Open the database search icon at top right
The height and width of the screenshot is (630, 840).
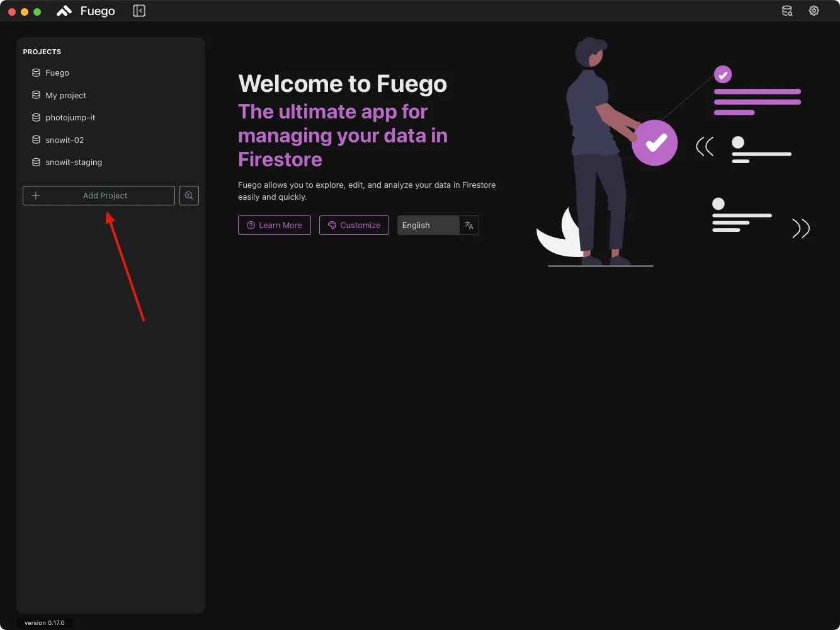[x=787, y=11]
